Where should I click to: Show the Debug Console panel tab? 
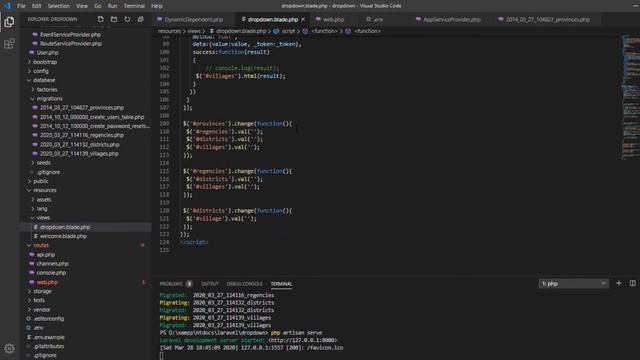point(244,284)
